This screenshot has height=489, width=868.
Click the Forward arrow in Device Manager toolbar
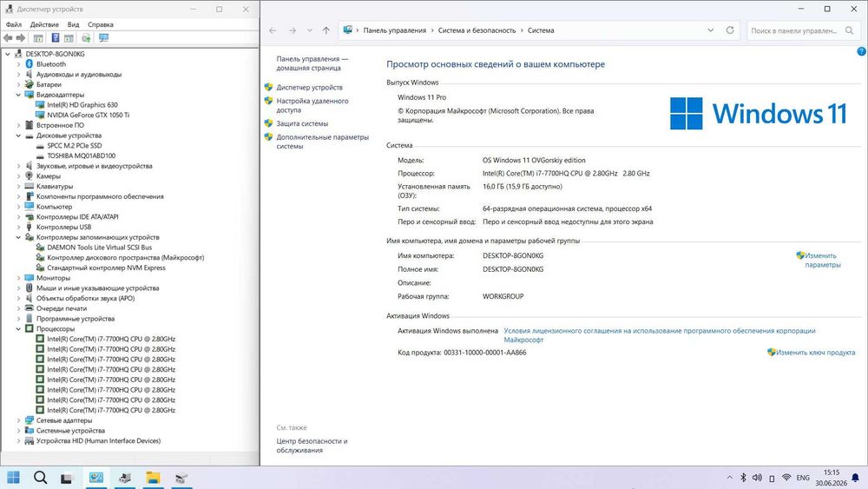21,38
